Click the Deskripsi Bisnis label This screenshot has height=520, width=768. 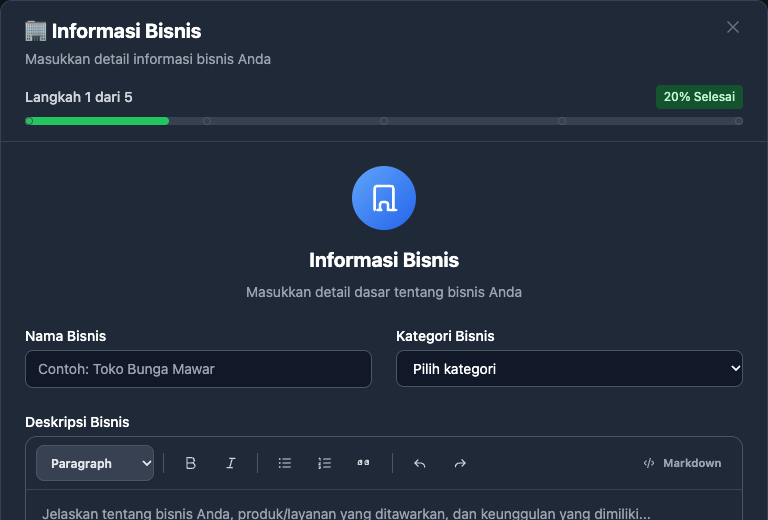[77, 422]
